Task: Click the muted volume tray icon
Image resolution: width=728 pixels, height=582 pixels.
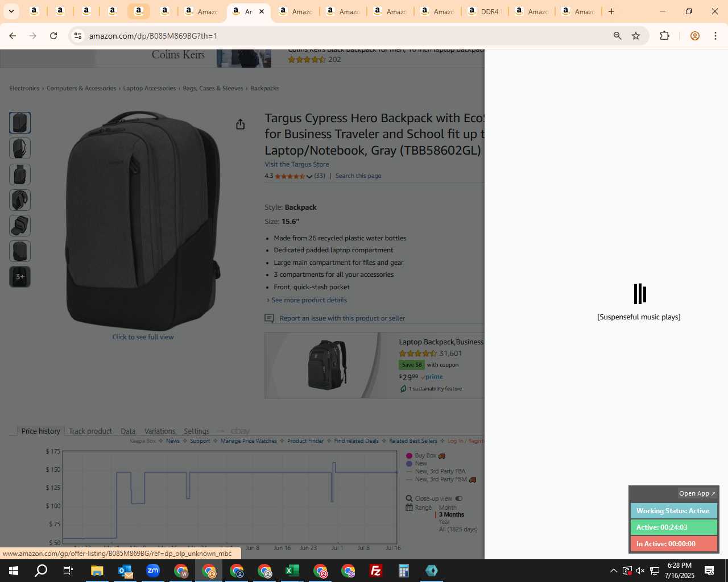Action: click(x=640, y=571)
